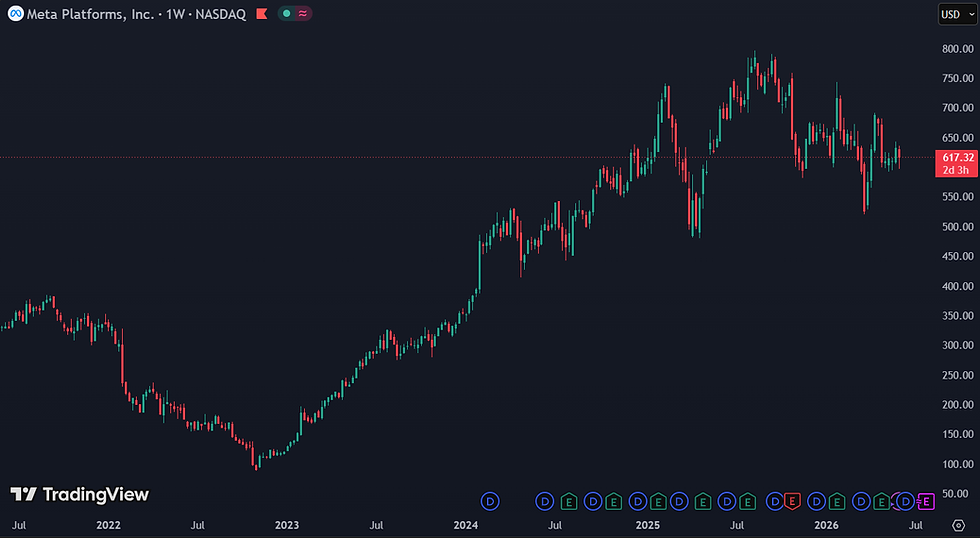Click the Meta Platforms logo icon
The height and width of the screenshot is (538, 980).
[x=16, y=14]
